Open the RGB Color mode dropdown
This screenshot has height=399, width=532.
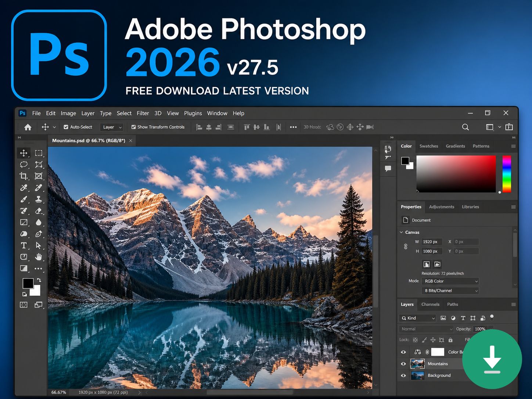pyautogui.click(x=450, y=281)
